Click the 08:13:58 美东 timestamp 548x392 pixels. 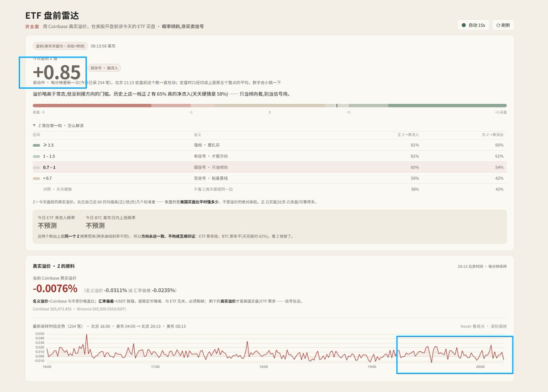(103, 46)
